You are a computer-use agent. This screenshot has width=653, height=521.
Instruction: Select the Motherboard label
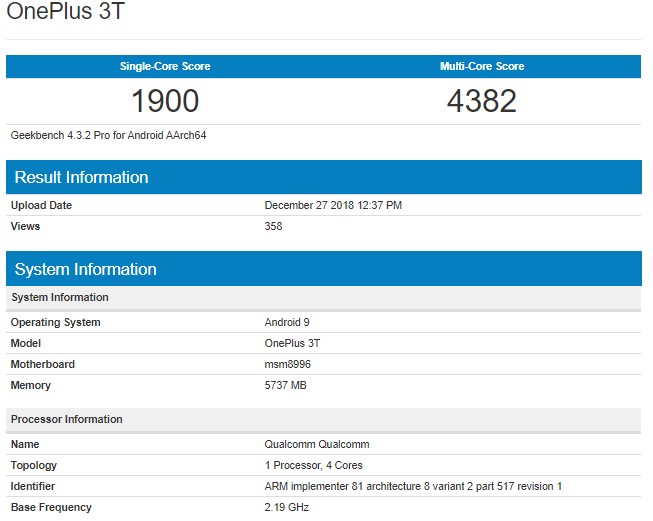pyautogui.click(x=42, y=364)
